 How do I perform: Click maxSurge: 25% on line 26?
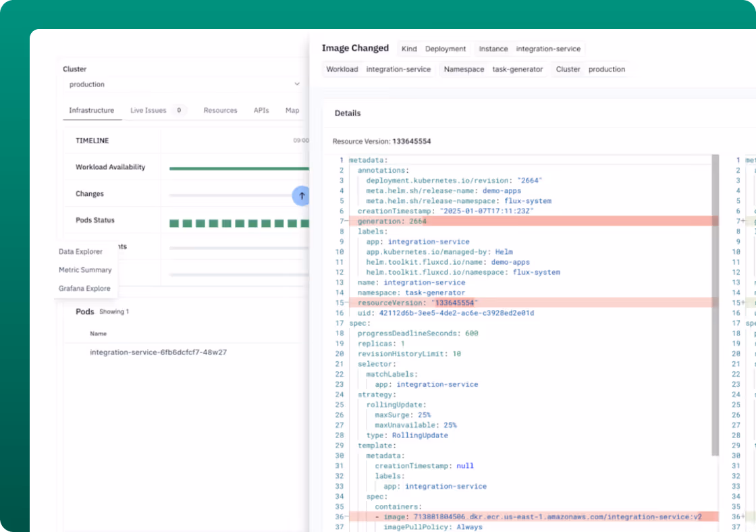(x=403, y=415)
